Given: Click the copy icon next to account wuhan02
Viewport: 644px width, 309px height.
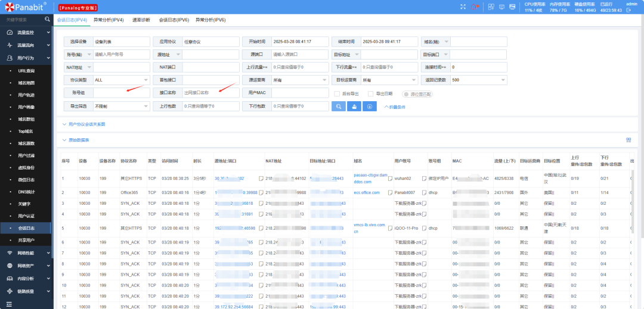Looking at the screenshot, I should pyautogui.click(x=425, y=178).
